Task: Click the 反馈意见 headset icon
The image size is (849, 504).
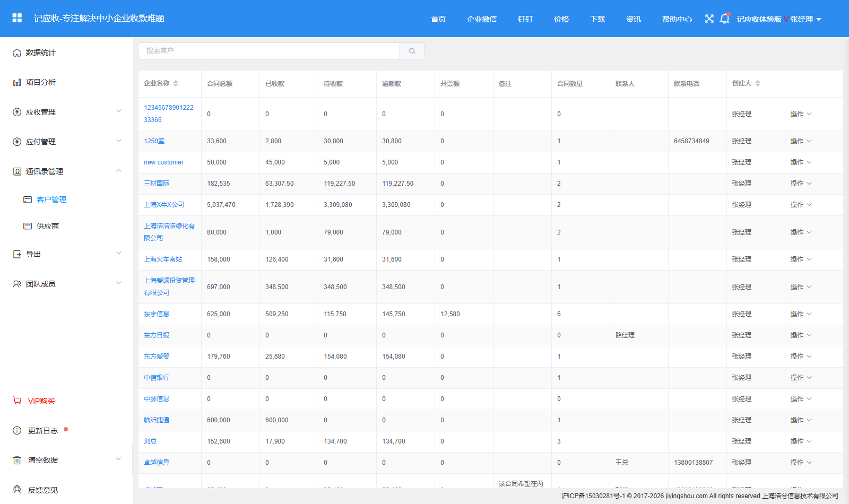Action: (17, 490)
